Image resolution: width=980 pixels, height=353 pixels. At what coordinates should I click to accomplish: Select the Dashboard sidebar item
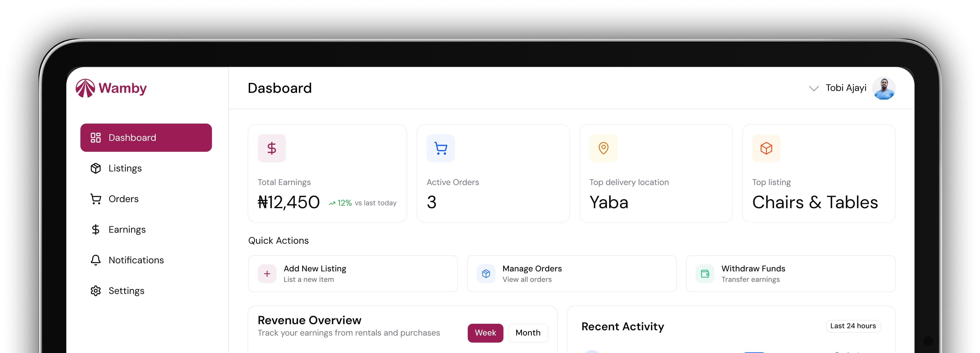(146, 138)
